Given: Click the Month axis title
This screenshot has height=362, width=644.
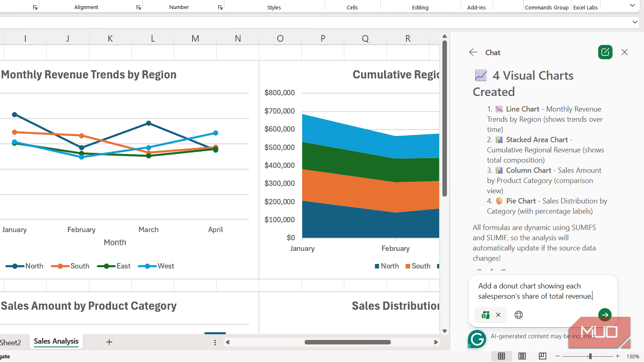Looking at the screenshot, I should click(115, 242).
